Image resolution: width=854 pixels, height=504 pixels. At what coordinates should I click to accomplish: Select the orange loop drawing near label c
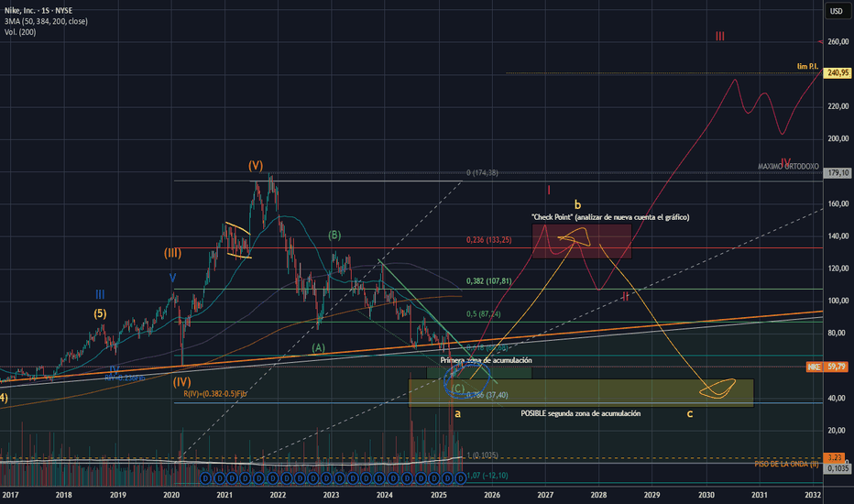click(717, 389)
